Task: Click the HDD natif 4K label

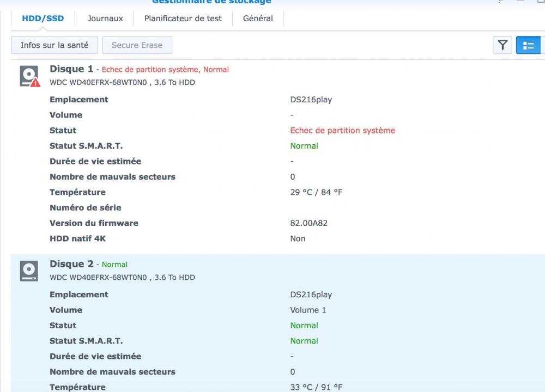Action: pyautogui.click(x=77, y=238)
